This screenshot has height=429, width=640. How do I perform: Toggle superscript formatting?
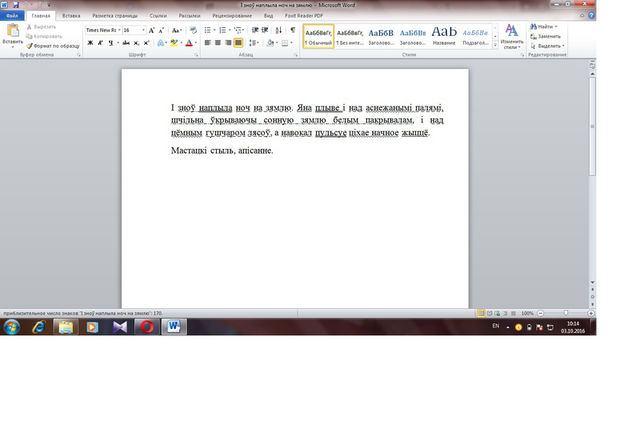click(x=146, y=43)
